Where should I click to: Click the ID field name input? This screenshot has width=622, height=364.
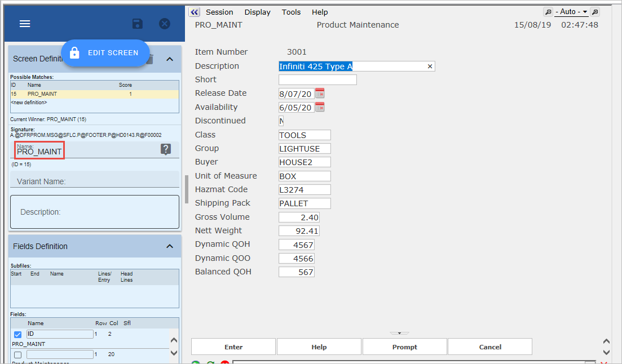[x=60, y=334]
